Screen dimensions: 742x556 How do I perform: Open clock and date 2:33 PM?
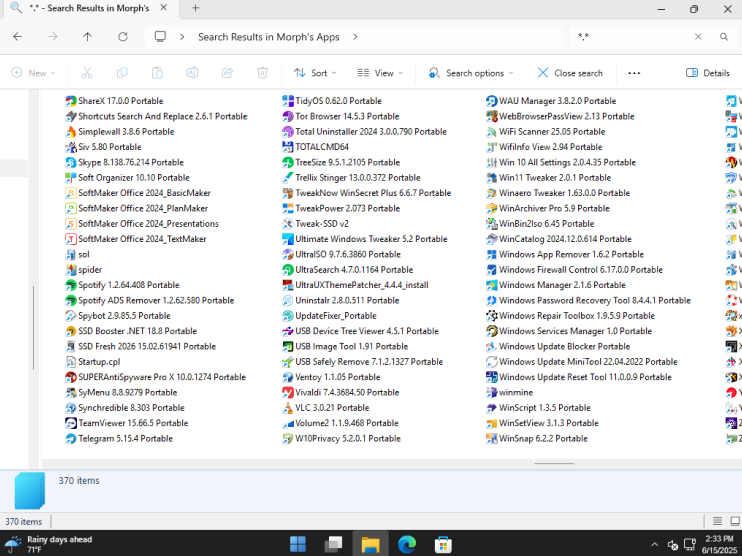719,544
